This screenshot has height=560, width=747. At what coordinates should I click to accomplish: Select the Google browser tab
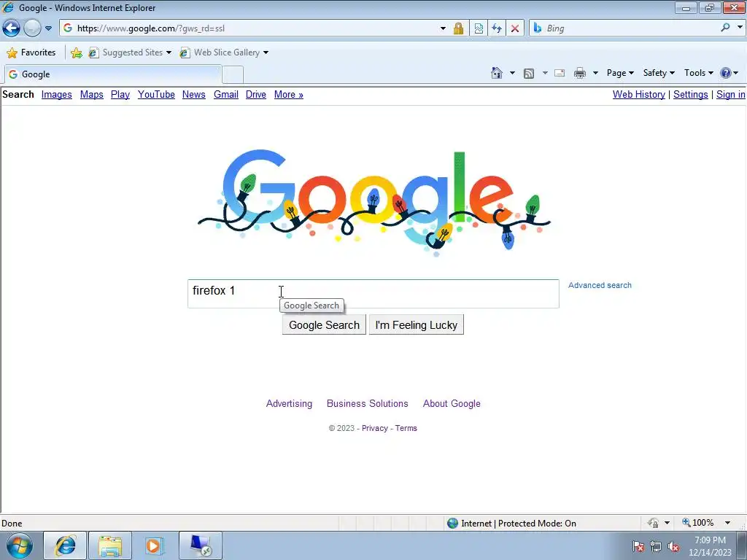point(112,74)
